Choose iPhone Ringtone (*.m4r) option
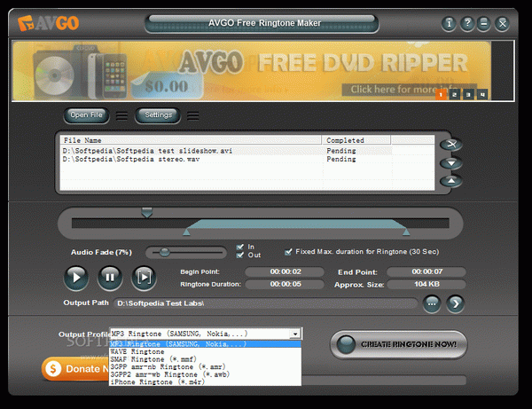This screenshot has height=409, width=532. [206, 382]
